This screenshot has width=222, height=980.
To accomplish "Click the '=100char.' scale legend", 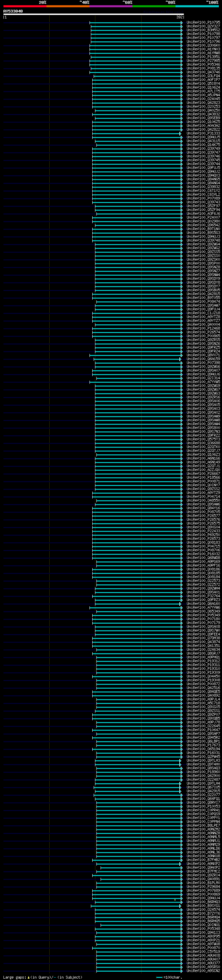I will pyautogui.click(x=173, y=977).
